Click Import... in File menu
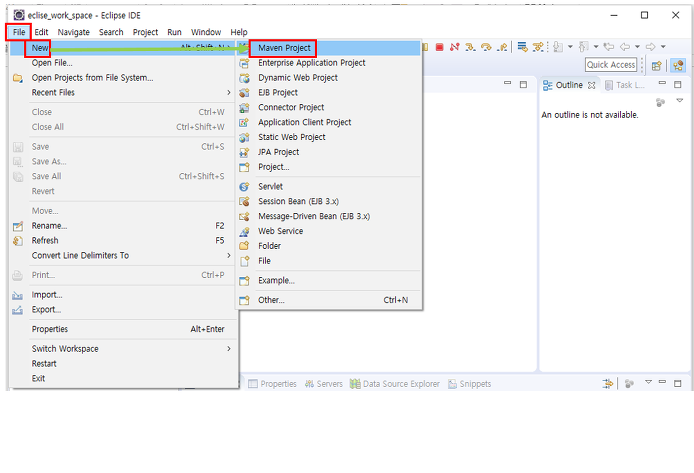This screenshot has width=694, height=473. pyautogui.click(x=124, y=295)
